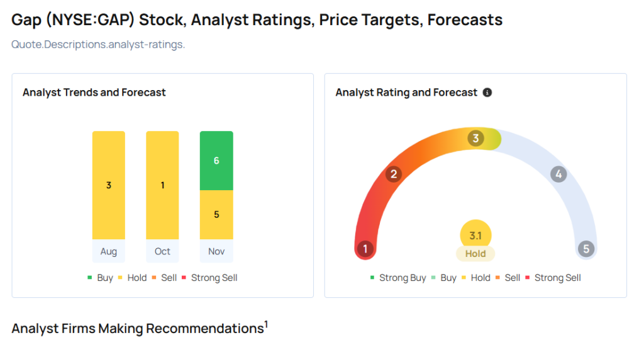Click gauge marker number 2

394,174
